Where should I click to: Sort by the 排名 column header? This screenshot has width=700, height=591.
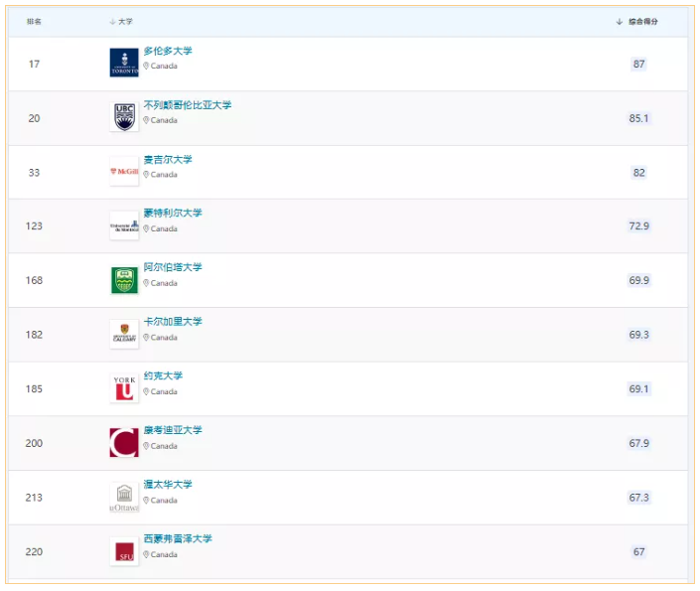click(34, 22)
